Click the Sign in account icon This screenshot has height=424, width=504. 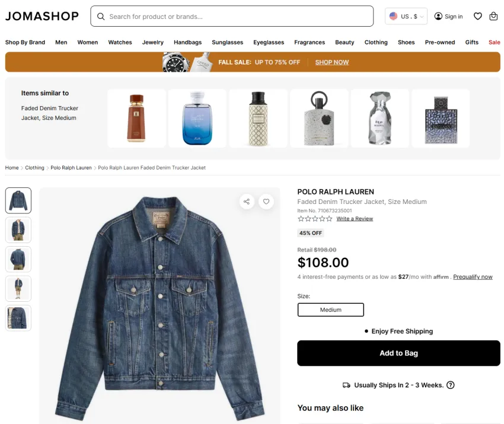click(x=438, y=16)
